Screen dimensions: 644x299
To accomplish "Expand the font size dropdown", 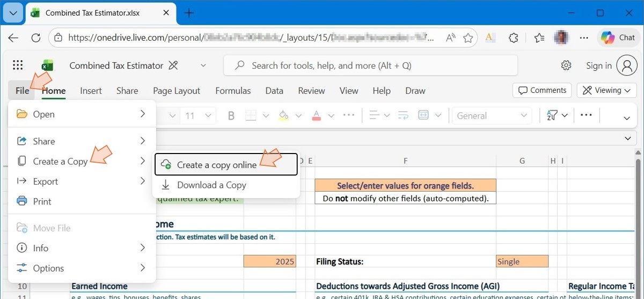I will [209, 115].
